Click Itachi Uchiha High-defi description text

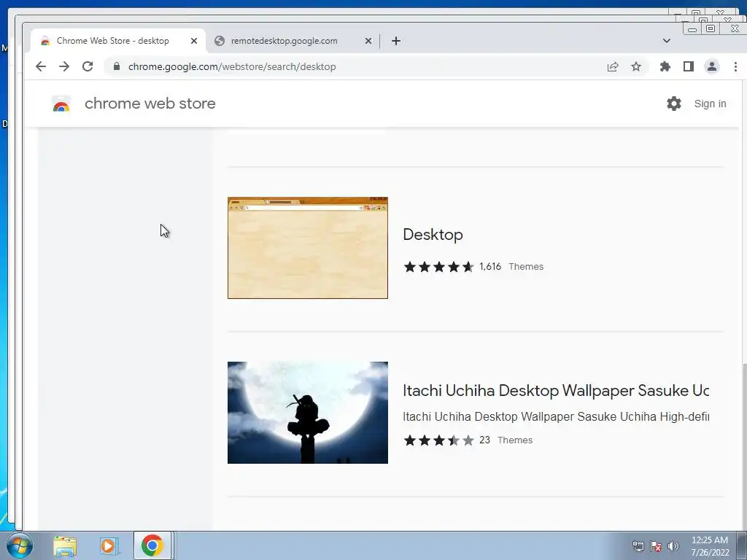point(556,416)
